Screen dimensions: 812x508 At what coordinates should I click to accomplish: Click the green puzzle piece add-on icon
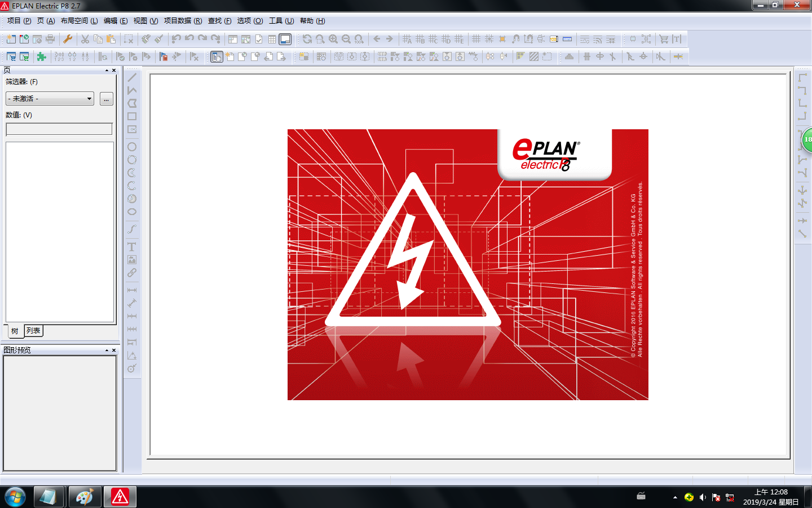point(41,56)
